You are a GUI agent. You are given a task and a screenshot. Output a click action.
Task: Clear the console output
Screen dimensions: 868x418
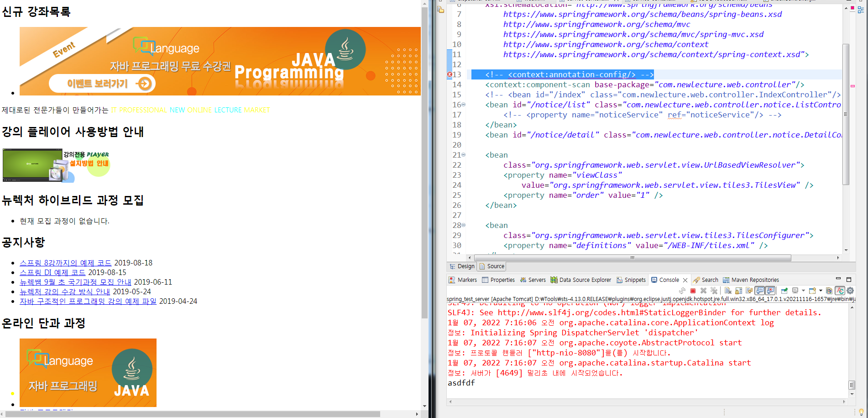[x=728, y=291]
